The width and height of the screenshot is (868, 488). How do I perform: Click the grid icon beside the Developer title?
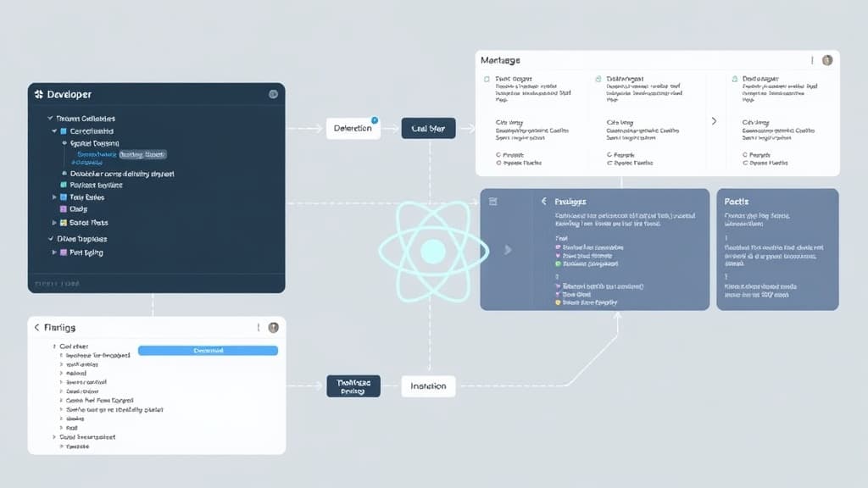pyautogui.click(x=40, y=94)
